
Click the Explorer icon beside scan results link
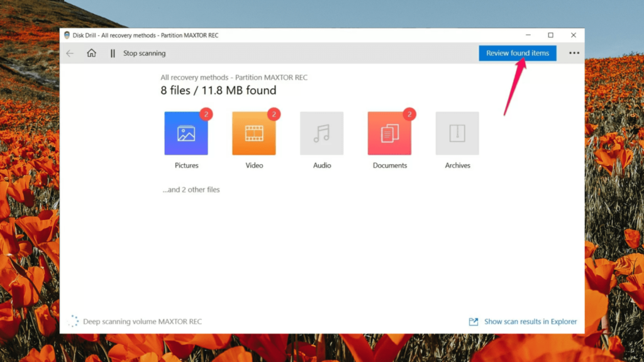pos(474,321)
